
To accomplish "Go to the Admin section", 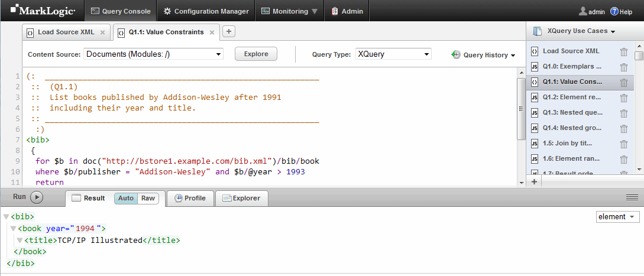I will point(347,11).
